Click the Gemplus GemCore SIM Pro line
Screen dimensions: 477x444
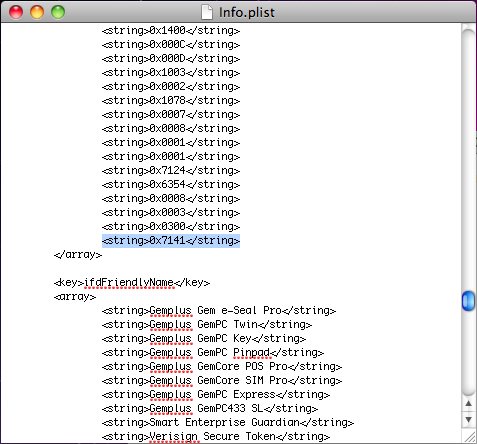click(x=222, y=381)
